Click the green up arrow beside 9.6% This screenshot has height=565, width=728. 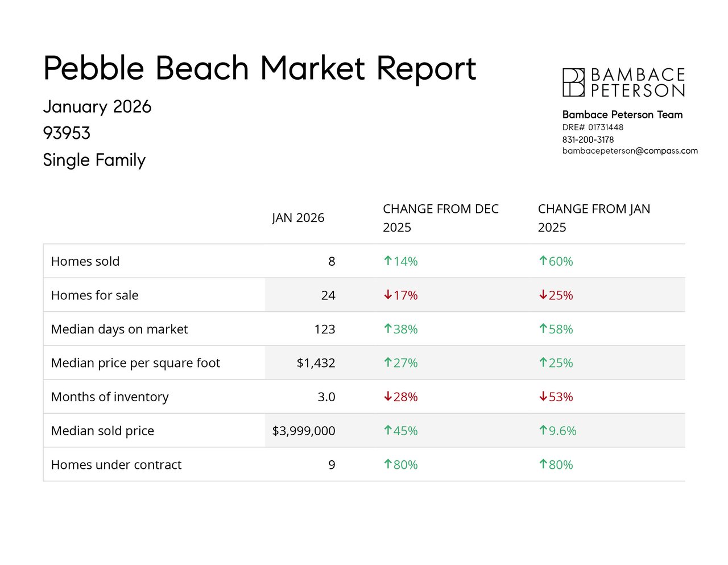tap(543, 431)
